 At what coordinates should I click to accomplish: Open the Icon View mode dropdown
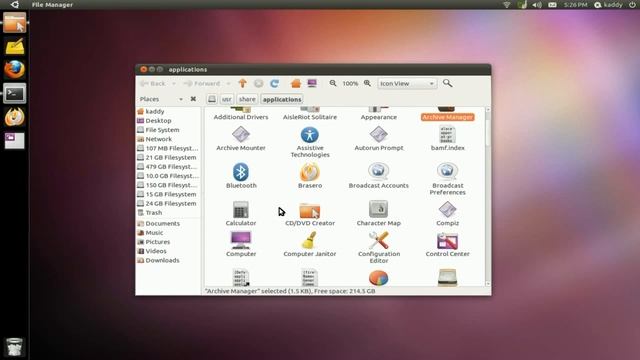[x=407, y=83]
